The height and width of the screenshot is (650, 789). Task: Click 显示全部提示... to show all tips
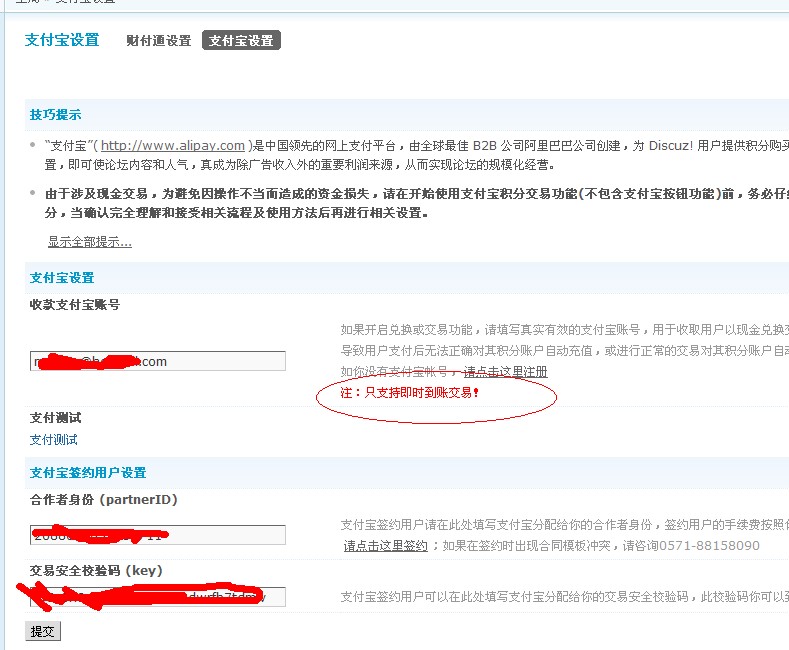pyautogui.click(x=90, y=242)
